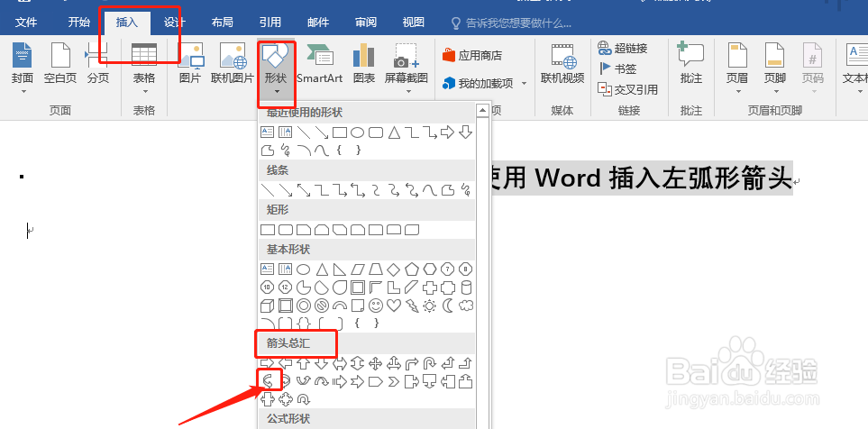Switch to the 审阅 Review tab

366,23
